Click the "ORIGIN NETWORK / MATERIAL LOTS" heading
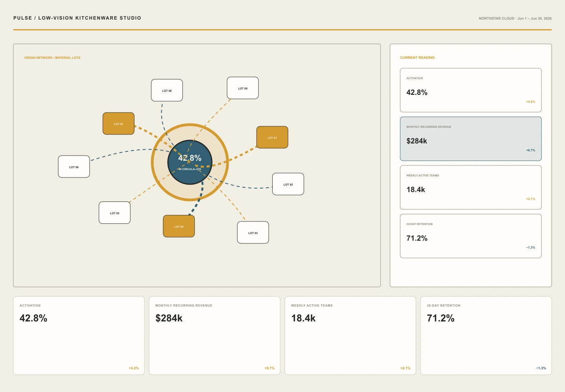The image size is (565, 392). [52, 58]
